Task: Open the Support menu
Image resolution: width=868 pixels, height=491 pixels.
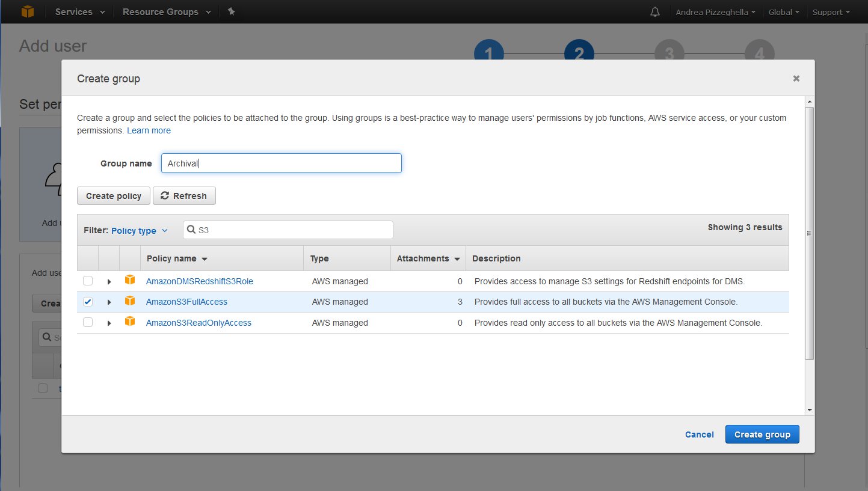Action: click(x=831, y=12)
